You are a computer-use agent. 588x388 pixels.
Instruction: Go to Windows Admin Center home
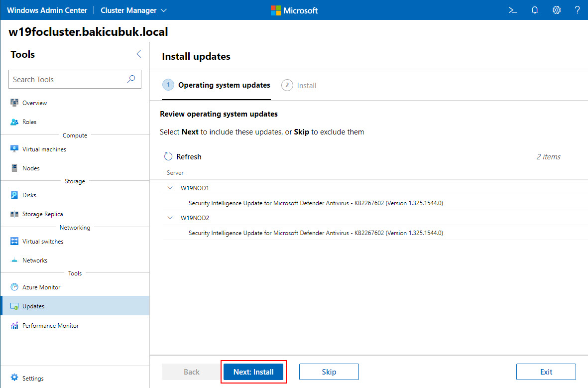47,10
